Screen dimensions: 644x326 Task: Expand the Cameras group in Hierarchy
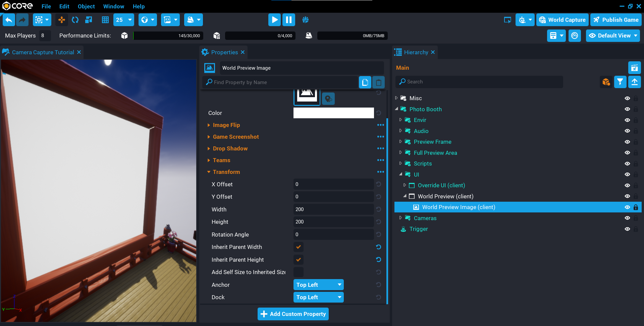point(400,218)
